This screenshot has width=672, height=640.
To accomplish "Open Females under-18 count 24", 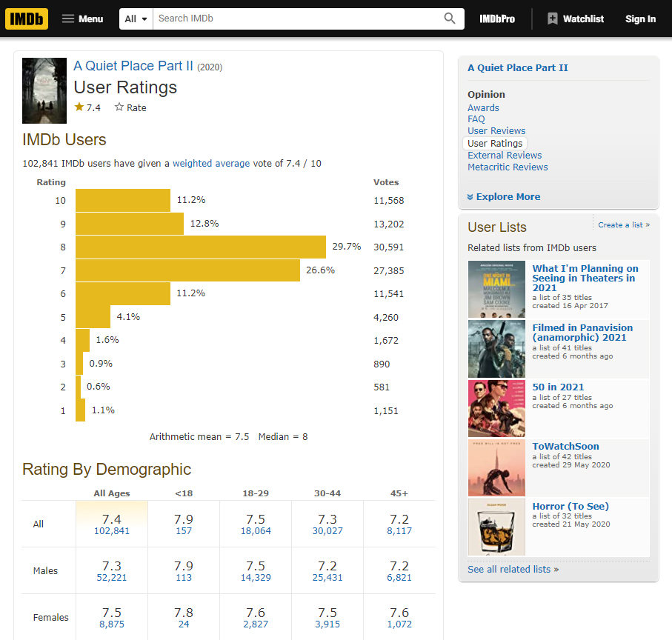I will click(x=184, y=624).
